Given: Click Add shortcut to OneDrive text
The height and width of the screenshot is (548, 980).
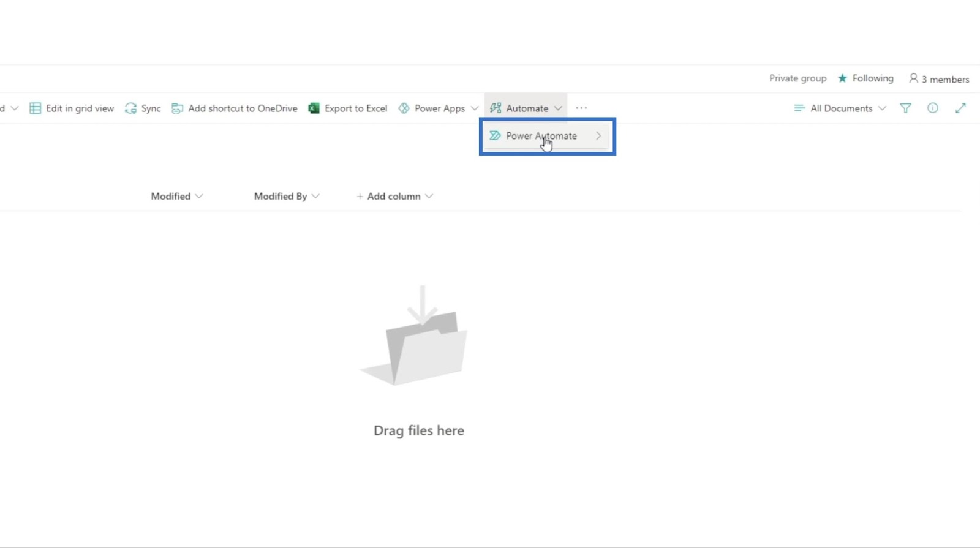Looking at the screenshot, I should (x=243, y=108).
